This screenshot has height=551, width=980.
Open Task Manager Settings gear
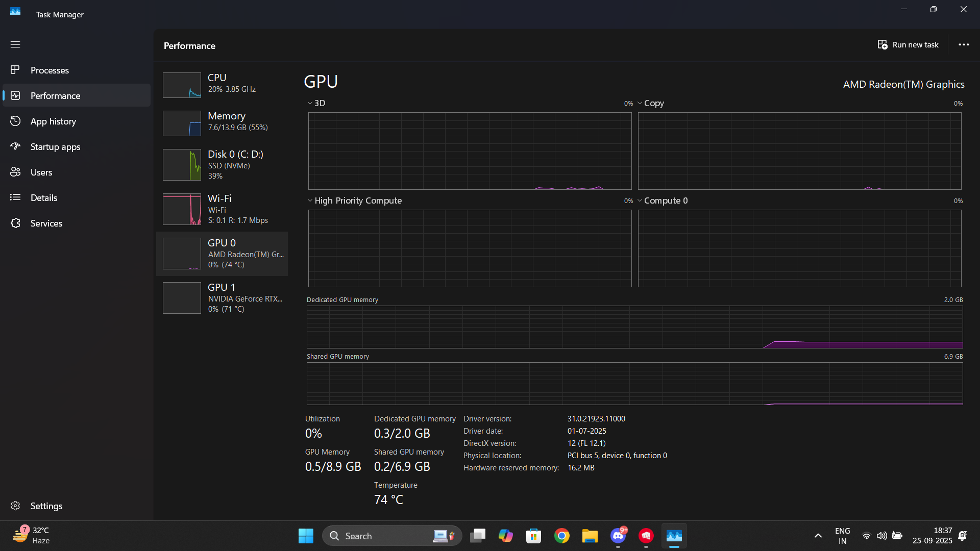pyautogui.click(x=15, y=506)
